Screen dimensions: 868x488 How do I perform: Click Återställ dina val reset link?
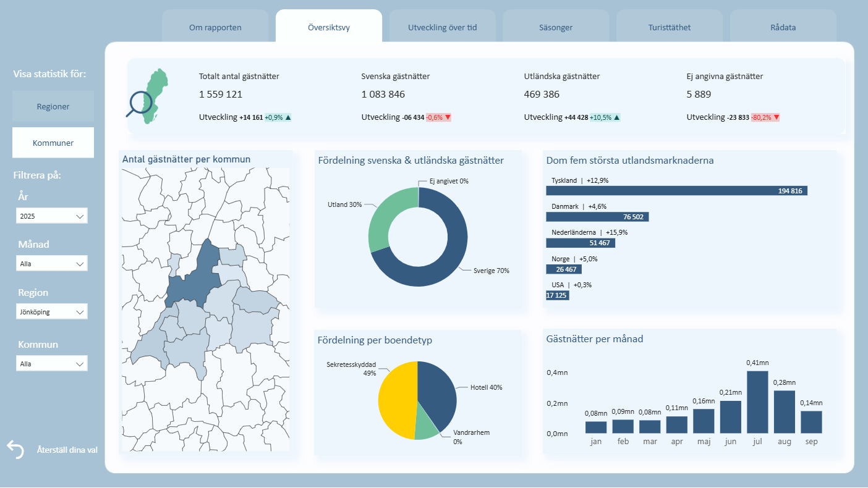[x=67, y=450]
